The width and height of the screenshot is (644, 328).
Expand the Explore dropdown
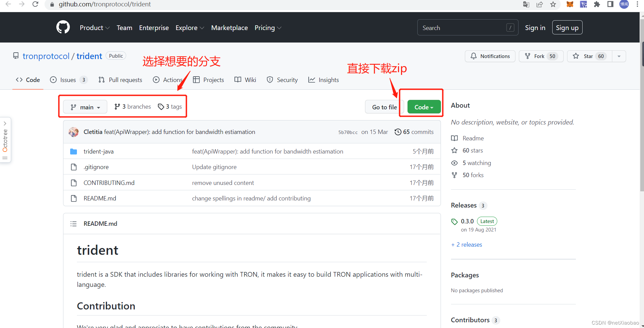pyautogui.click(x=190, y=28)
